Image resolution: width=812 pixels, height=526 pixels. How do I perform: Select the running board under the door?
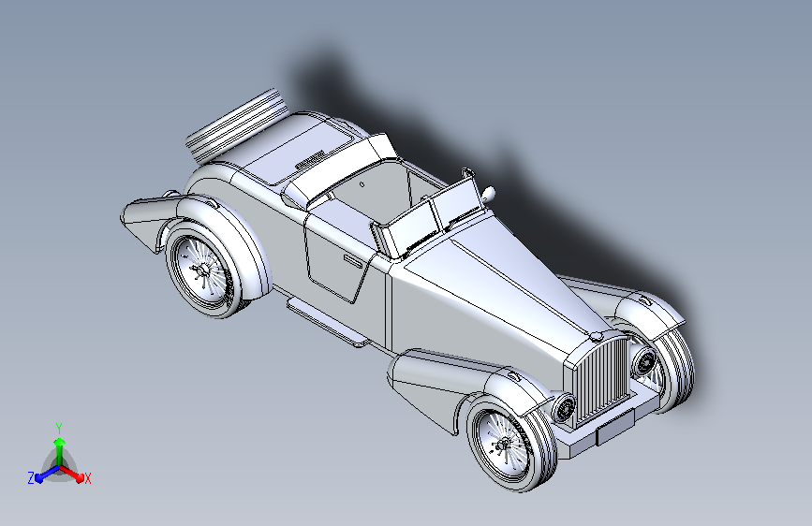pyautogui.click(x=327, y=323)
